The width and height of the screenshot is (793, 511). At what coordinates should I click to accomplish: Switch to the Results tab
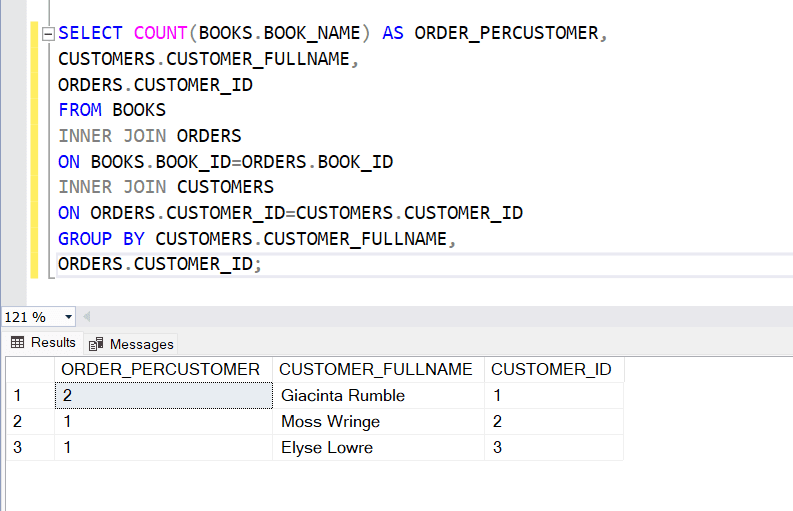pyautogui.click(x=43, y=343)
